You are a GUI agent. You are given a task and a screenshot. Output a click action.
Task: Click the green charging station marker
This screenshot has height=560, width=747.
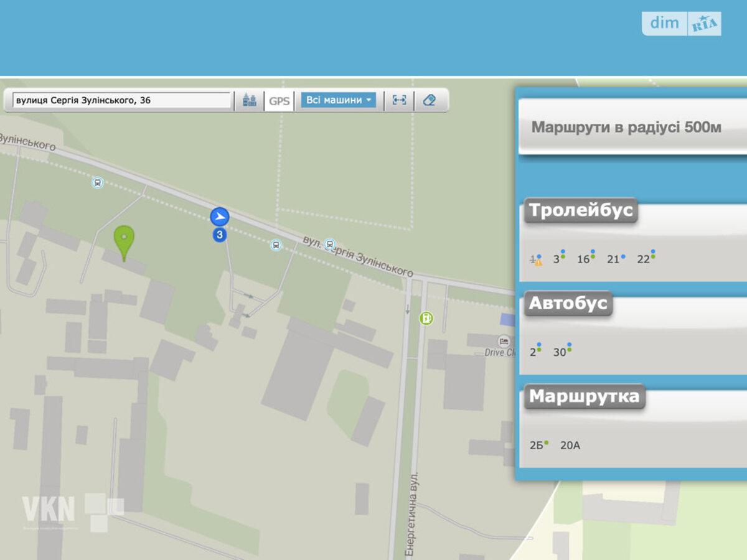pyautogui.click(x=426, y=319)
